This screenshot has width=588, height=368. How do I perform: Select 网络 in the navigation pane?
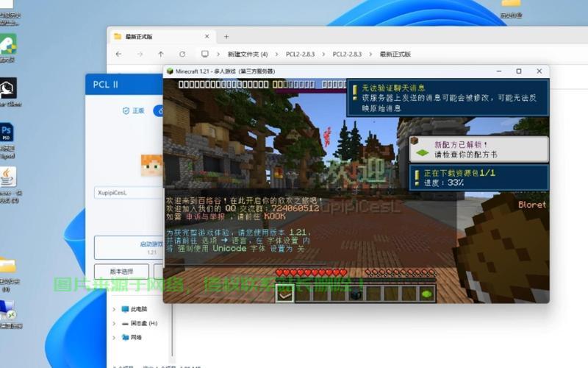click(x=132, y=338)
